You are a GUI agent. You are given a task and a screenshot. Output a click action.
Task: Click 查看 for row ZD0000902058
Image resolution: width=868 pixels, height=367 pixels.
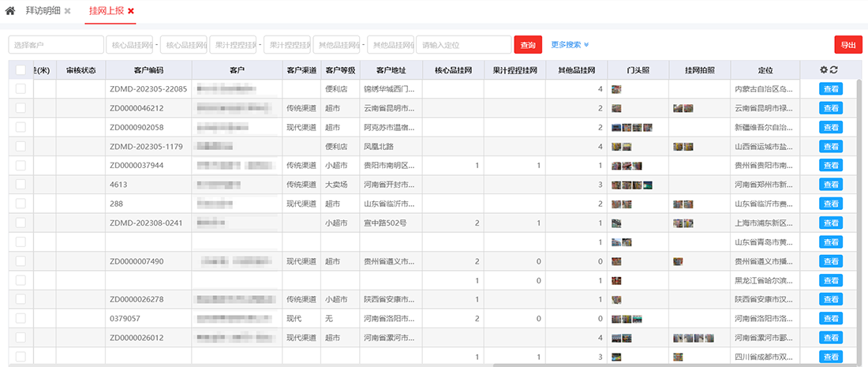[x=831, y=127]
